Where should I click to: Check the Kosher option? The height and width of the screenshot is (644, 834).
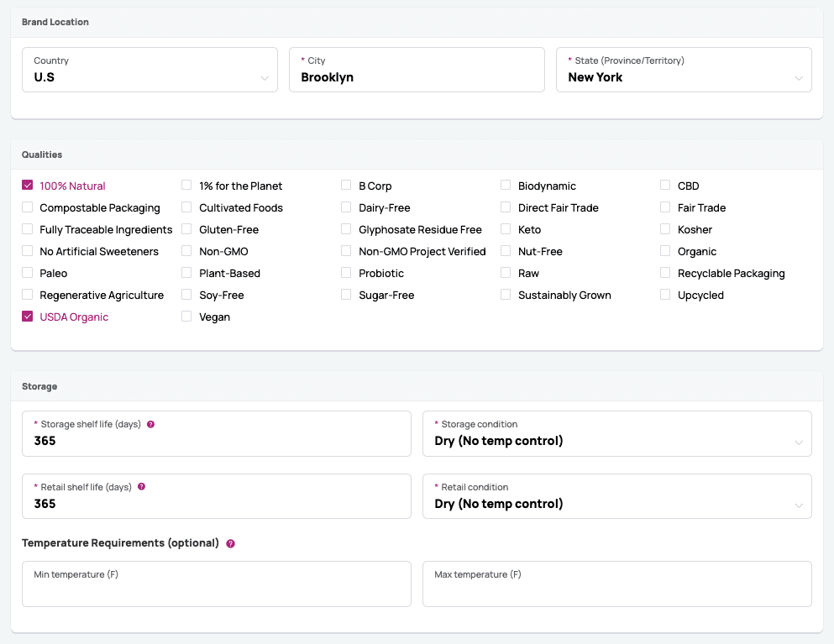[x=665, y=228]
